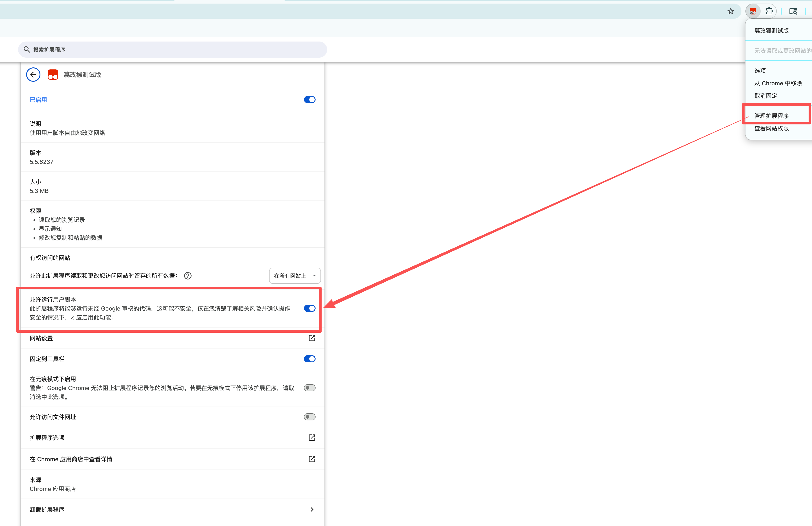The height and width of the screenshot is (526, 812).
Task: Click the 网站设置 row label
Action: click(x=41, y=338)
